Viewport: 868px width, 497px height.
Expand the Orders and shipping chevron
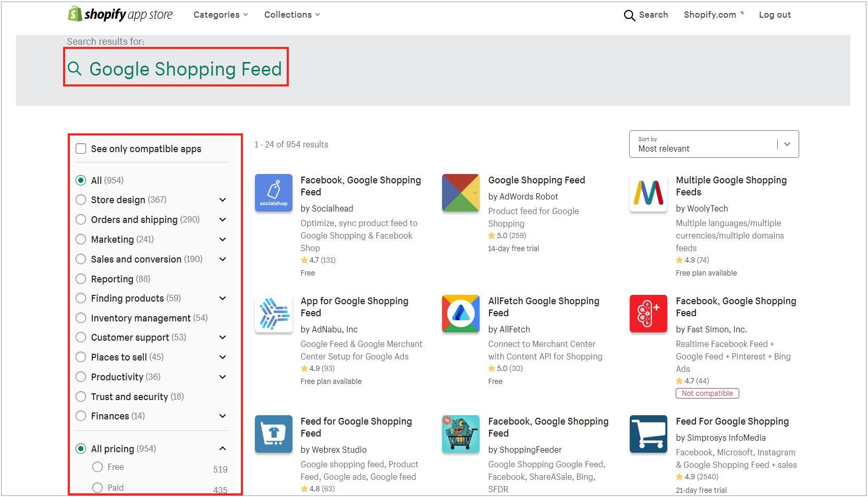(x=223, y=219)
